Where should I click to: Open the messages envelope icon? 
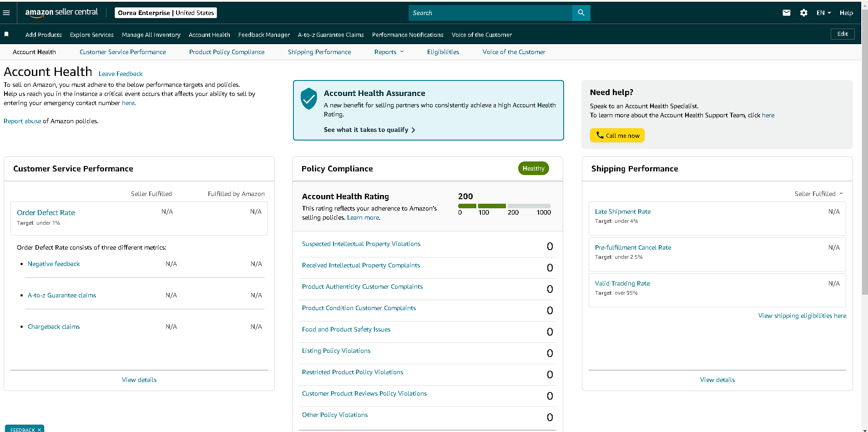tap(786, 13)
